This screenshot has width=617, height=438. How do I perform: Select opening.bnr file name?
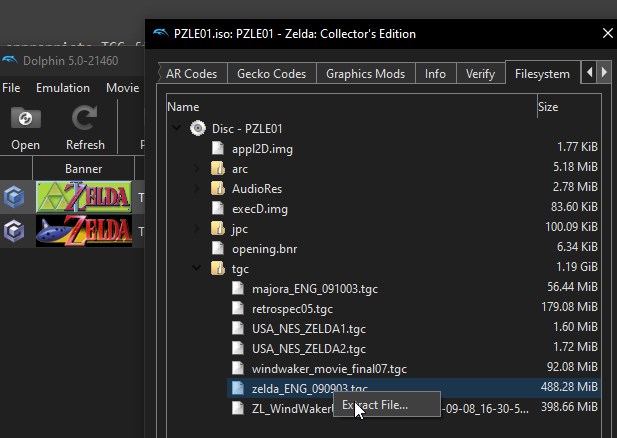tap(264, 249)
